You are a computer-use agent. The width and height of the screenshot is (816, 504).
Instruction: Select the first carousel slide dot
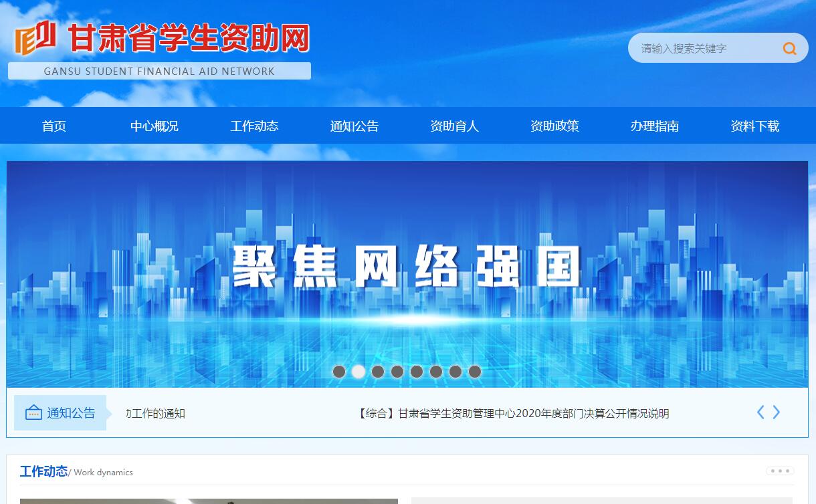339,372
